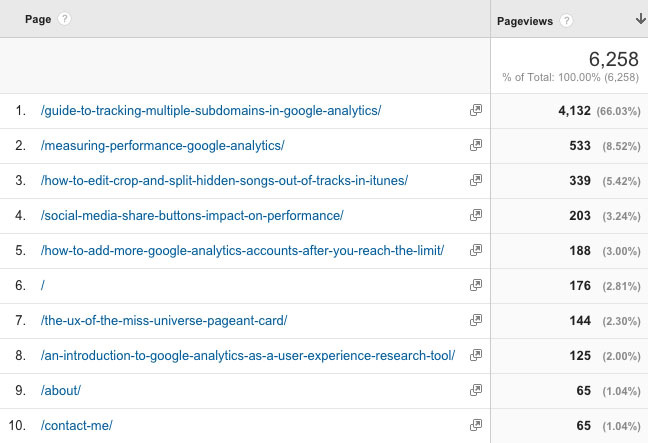Click external icon for miss-universe pageant row

click(476, 320)
